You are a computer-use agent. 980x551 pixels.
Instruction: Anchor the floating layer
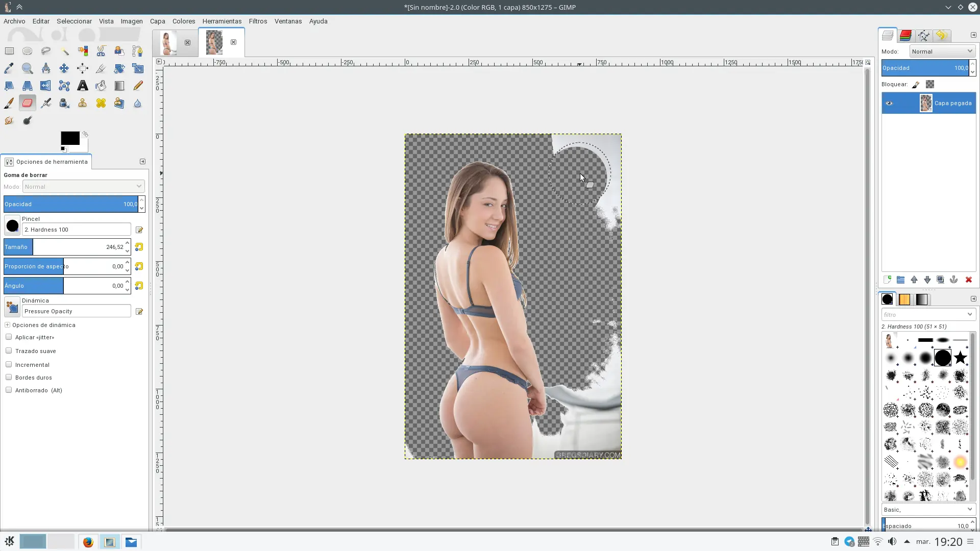(x=953, y=280)
